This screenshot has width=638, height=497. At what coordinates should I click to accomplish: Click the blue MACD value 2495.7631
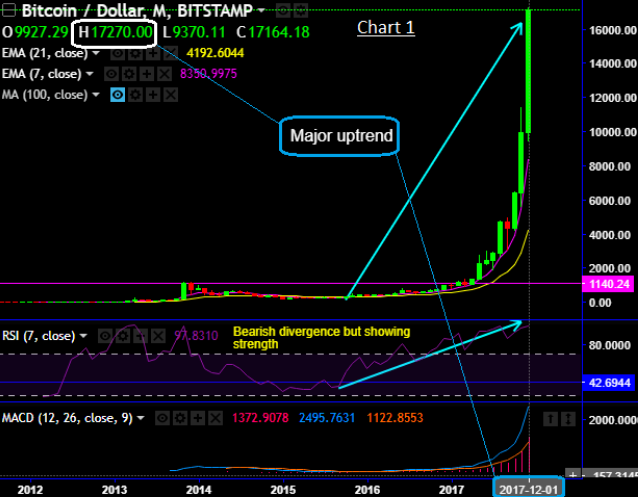pos(327,418)
